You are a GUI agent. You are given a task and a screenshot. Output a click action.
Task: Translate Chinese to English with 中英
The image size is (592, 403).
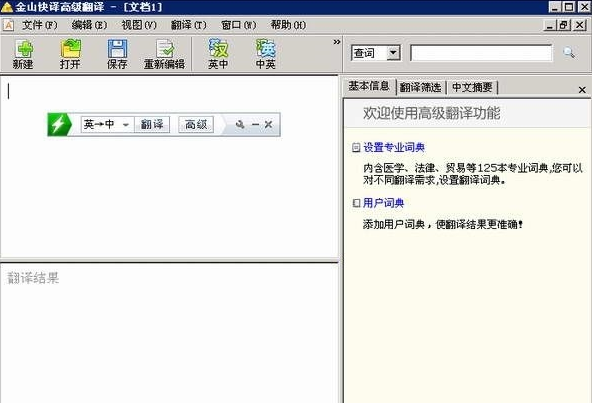(266, 54)
